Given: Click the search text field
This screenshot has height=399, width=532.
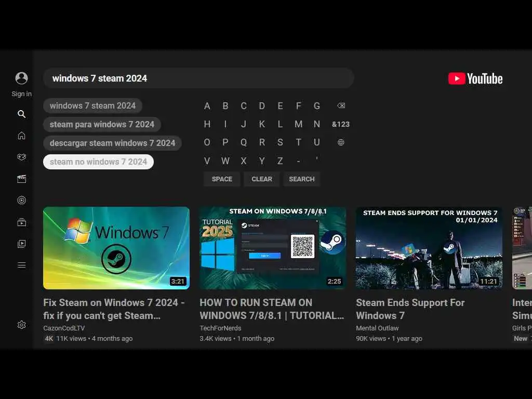Looking at the screenshot, I should pos(198,78).
